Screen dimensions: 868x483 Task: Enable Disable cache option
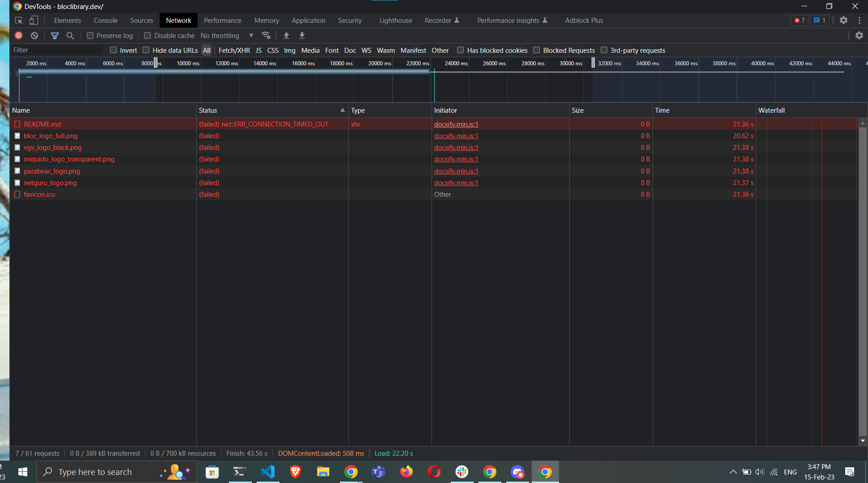click(148, 35)
